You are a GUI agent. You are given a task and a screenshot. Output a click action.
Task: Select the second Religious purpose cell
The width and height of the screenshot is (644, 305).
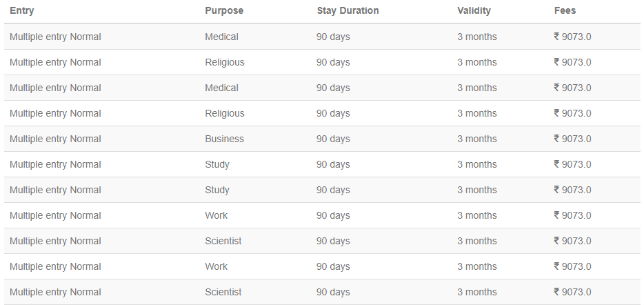tap(225, 113)
